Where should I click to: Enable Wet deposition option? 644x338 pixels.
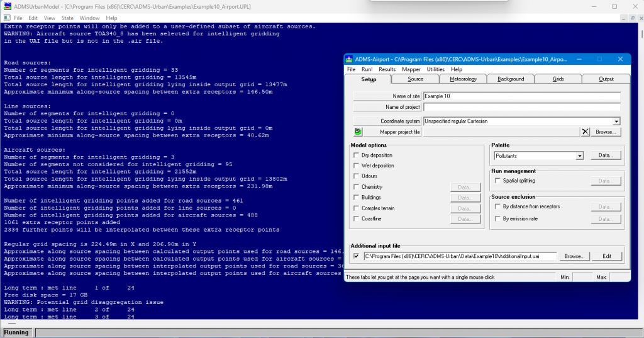(356, 166)
